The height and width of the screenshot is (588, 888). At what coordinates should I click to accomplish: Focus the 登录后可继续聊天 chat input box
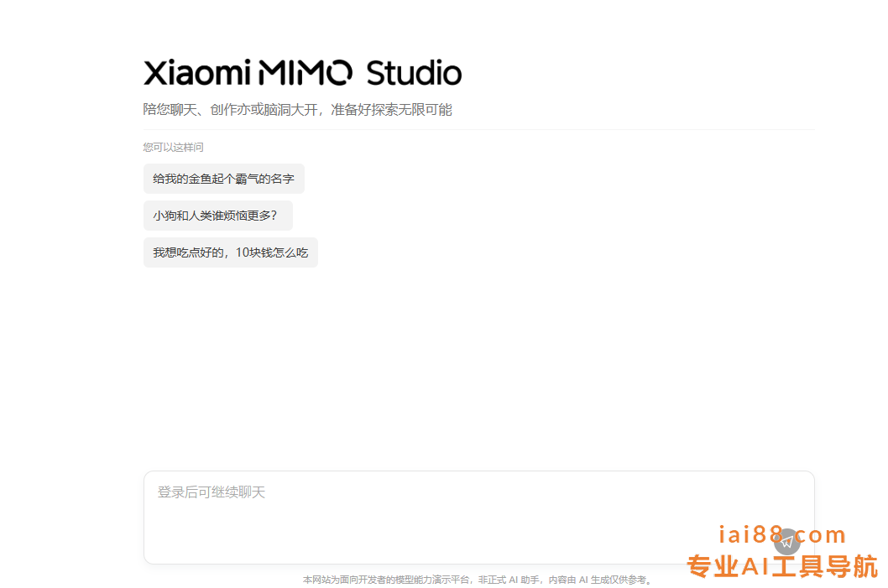(479, 518)
